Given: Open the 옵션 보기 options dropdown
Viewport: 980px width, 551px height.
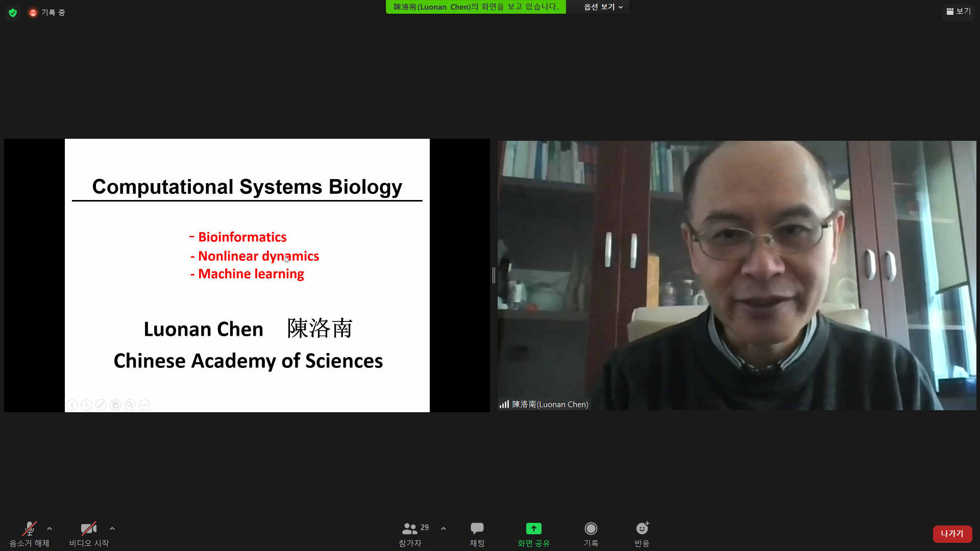Looking at the screenshot, I should pyautogui.click(x=600, y=7).
